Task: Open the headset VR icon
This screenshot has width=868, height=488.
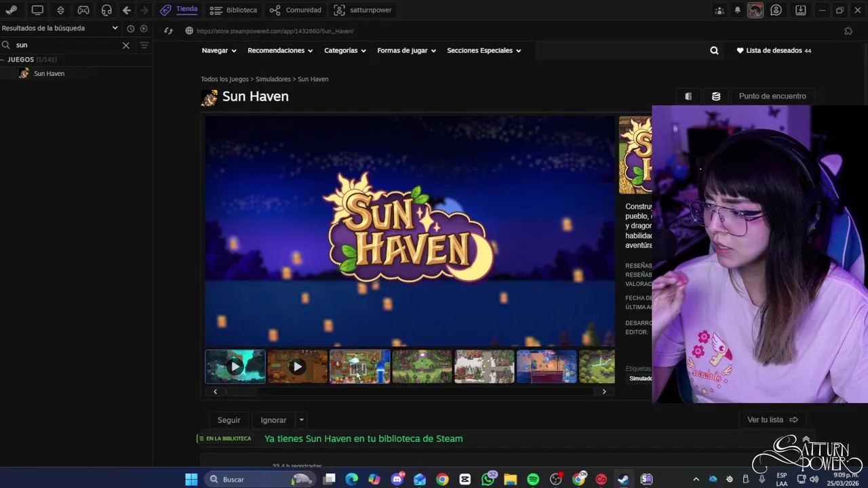Action: coord(106,10)
